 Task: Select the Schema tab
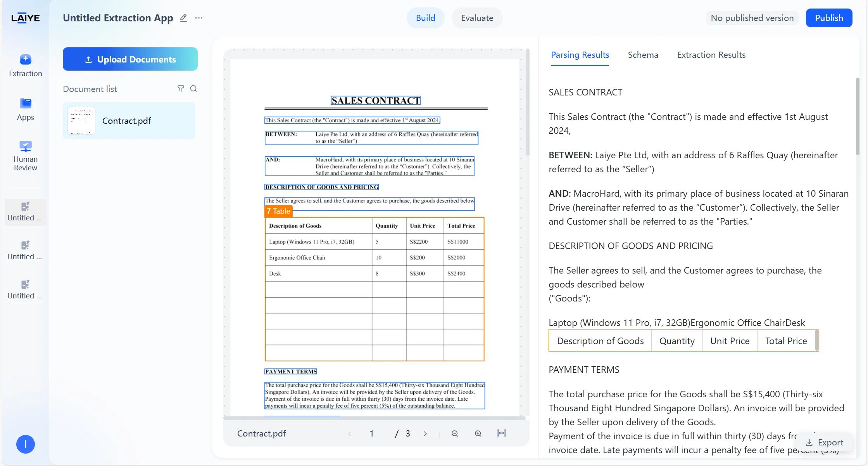pyautogui.click(x=643, y=55)
